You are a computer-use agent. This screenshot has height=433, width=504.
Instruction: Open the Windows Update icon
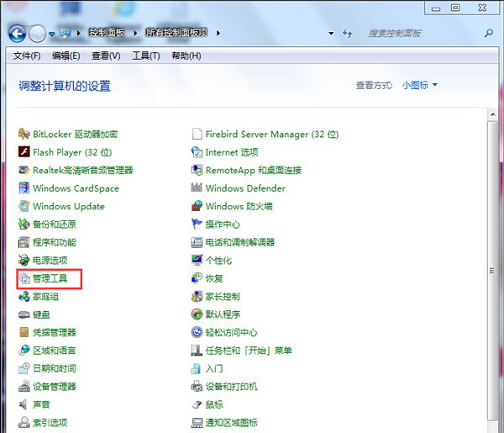pyautogui.click(x=24, y=206)
